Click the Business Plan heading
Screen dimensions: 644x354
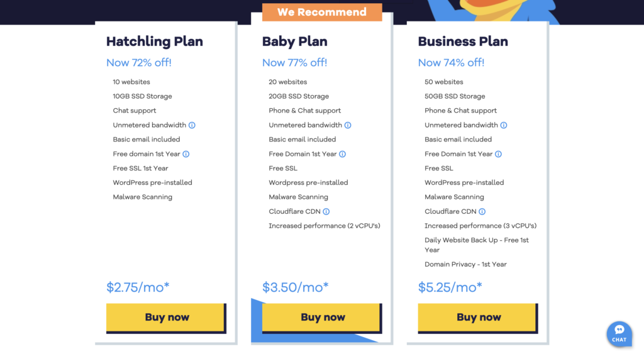pos(463,41)
